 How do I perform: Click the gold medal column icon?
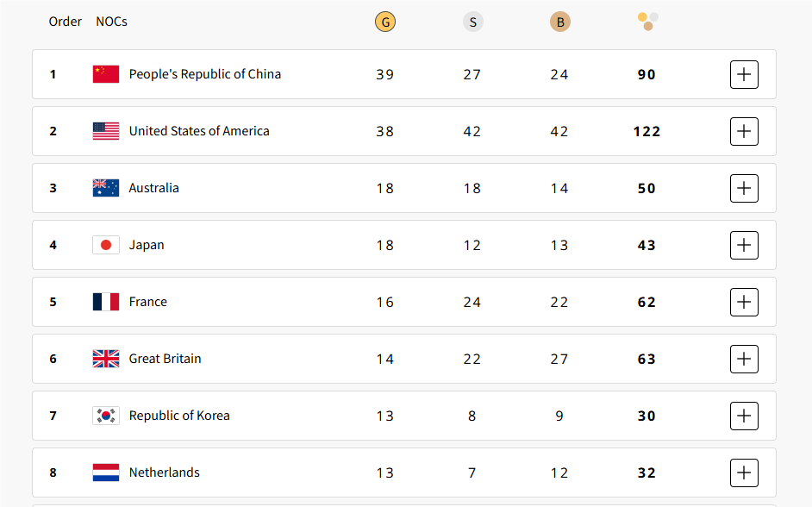[x=385, y=22]
